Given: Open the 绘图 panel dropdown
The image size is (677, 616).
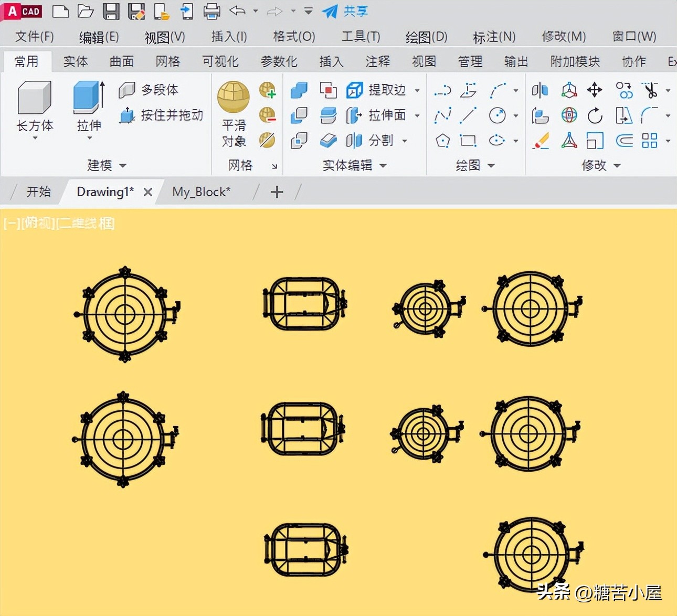Looking at the screenshot, I should 491,165.
